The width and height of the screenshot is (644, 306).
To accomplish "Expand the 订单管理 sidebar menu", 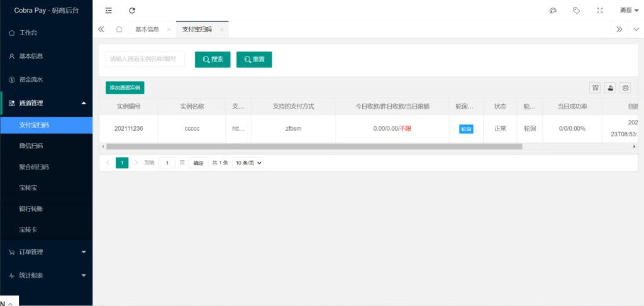I will tap(46, 252).
